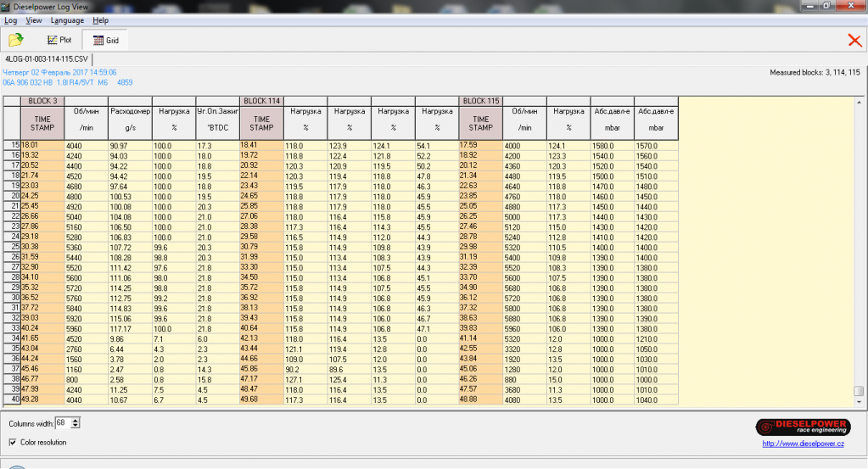Screen dimensions: 868x469
Task: Open the www.dieselpower.cz link
Action: [804, 442]
